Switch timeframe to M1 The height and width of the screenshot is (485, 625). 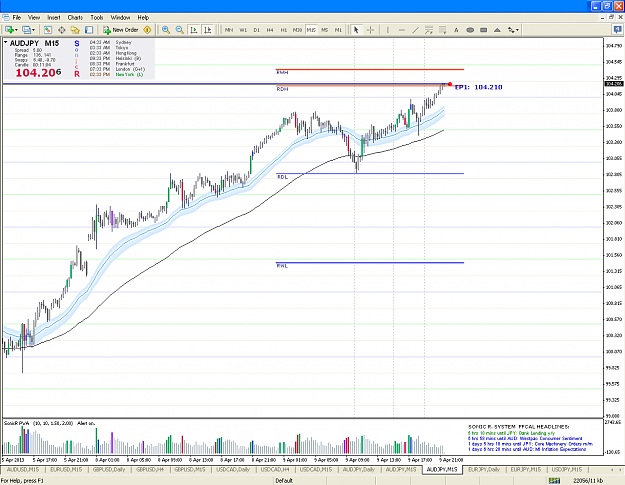pyautogui.click(x=338, y=30)
